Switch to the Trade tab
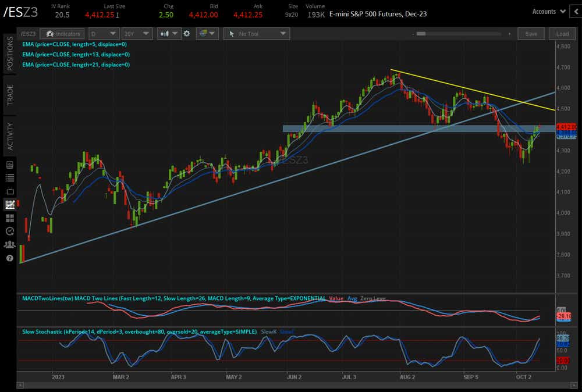Viewport: 582px width, 392px height. tap(9, 94)
